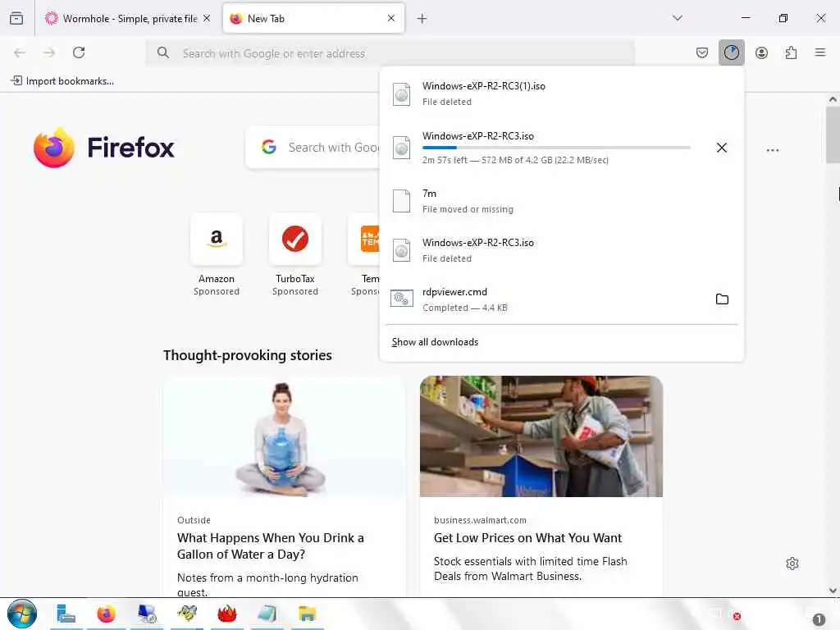Image resolution: width=840 pixels, height=630 pixels.
Task: Open the Walmart store story image
Action: click(541, 436)
